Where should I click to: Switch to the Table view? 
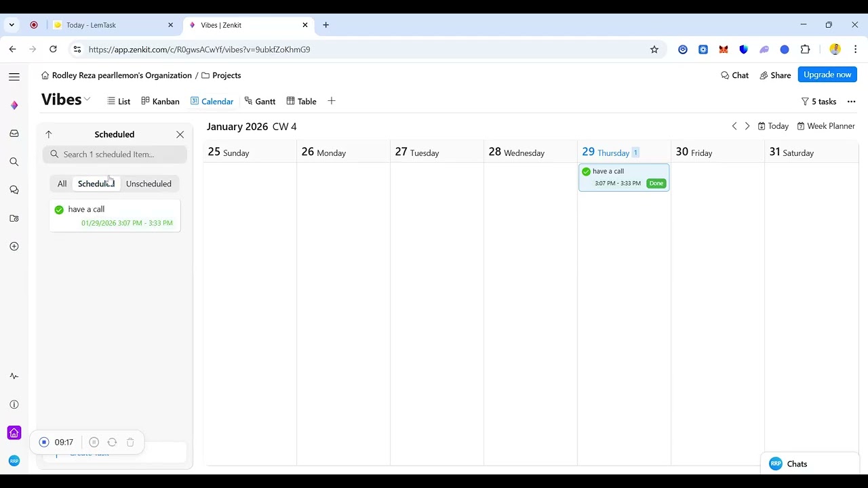pos(301,101)
